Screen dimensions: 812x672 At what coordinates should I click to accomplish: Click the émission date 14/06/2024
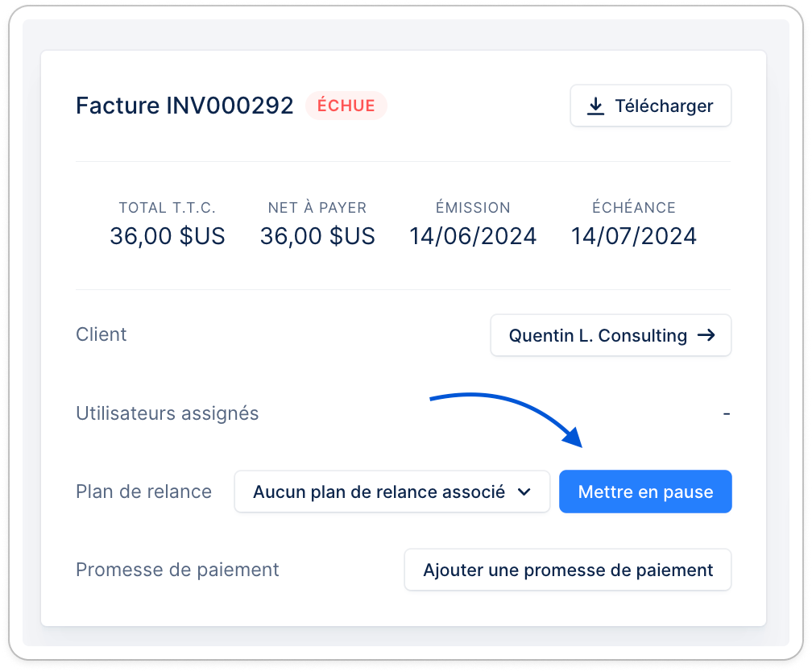pyautogui.click(x=473, y=236)
